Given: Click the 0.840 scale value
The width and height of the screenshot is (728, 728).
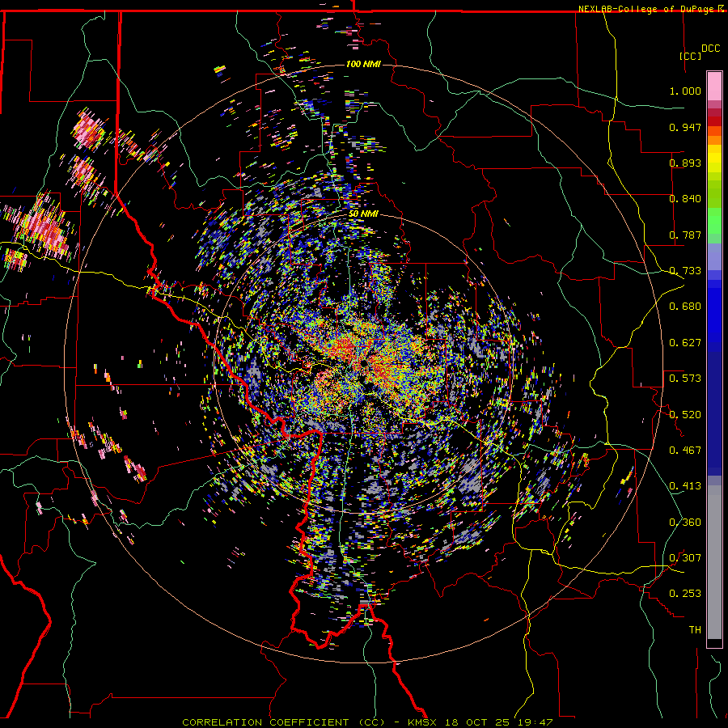Looking at the screenshot, I should [x=685, y=199].
